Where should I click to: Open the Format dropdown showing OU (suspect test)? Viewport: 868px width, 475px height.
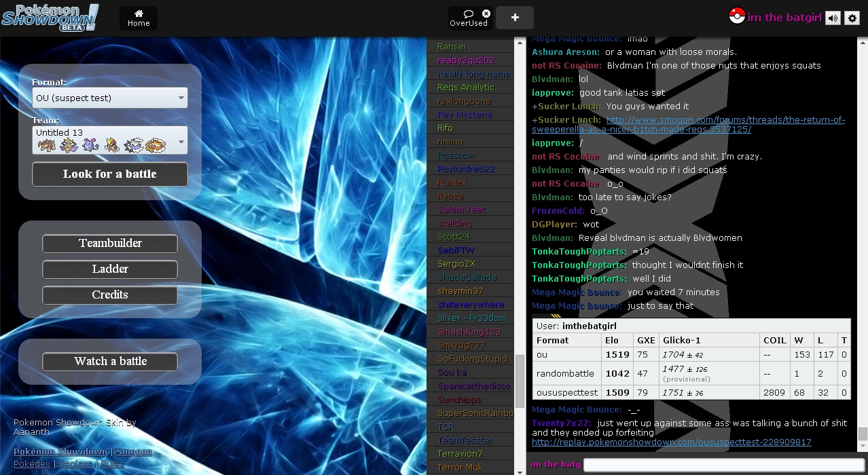[110, 98]
